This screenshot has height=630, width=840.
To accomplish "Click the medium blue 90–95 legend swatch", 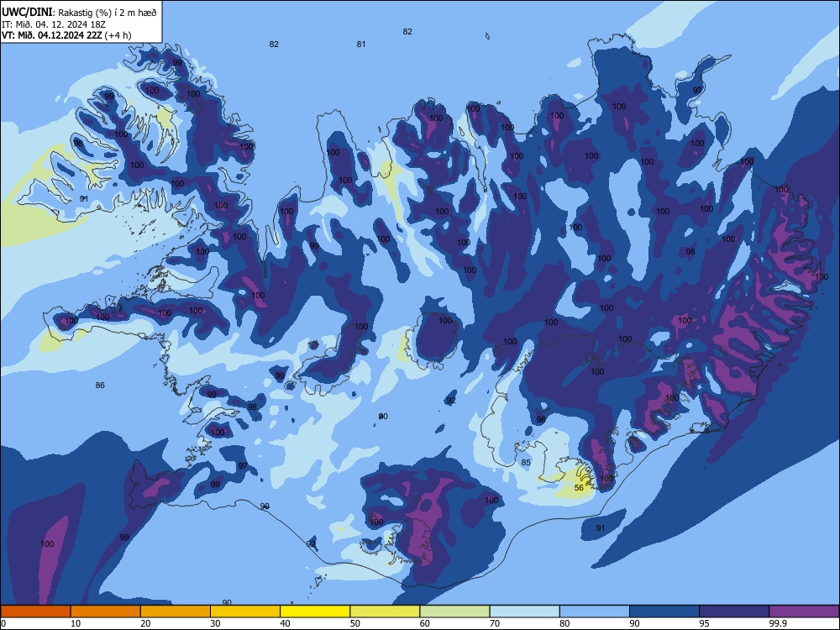I will [x=664, y=612].
